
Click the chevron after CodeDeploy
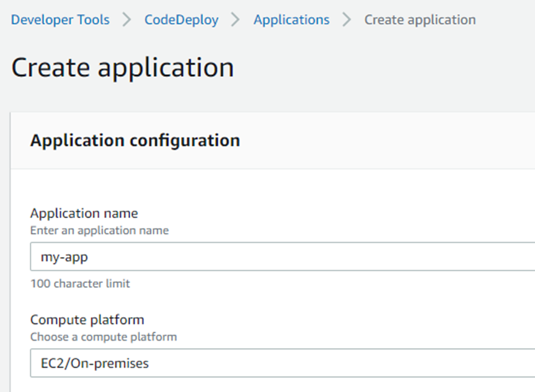[x=236, y=20]
